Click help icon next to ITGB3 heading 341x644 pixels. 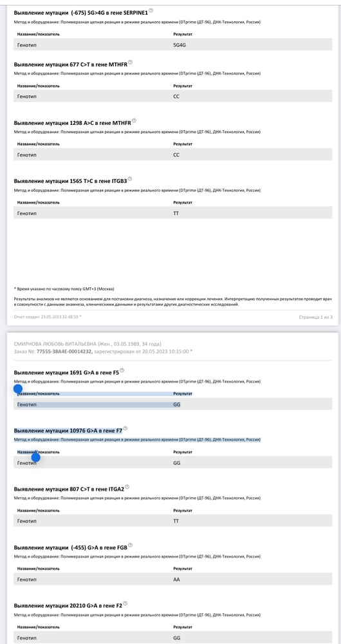coord(130,178)
